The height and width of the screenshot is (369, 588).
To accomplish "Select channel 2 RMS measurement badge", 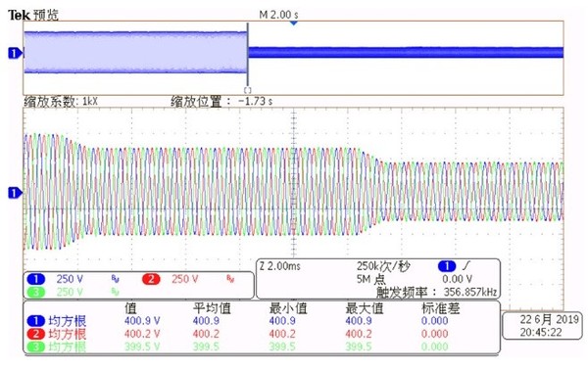I will 36,334.
